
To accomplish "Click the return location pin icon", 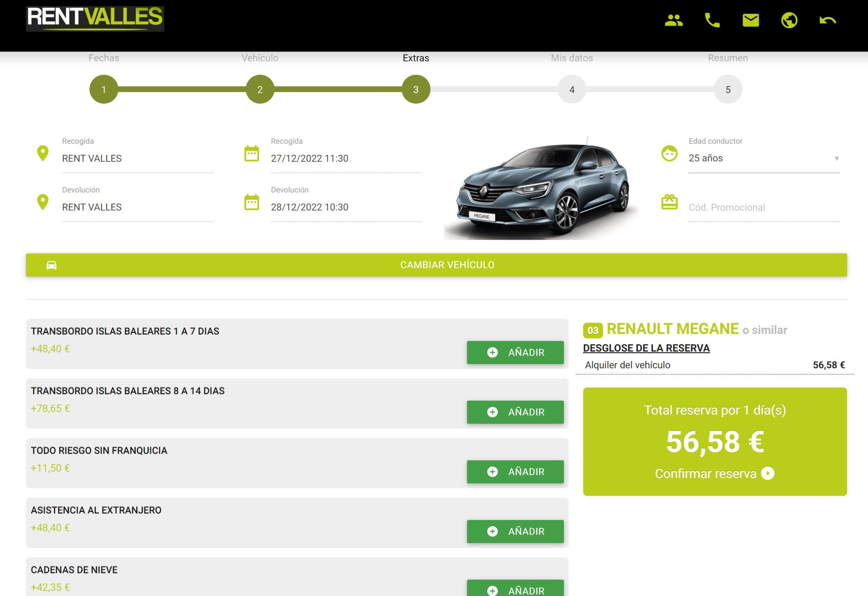I will [43, 202].
